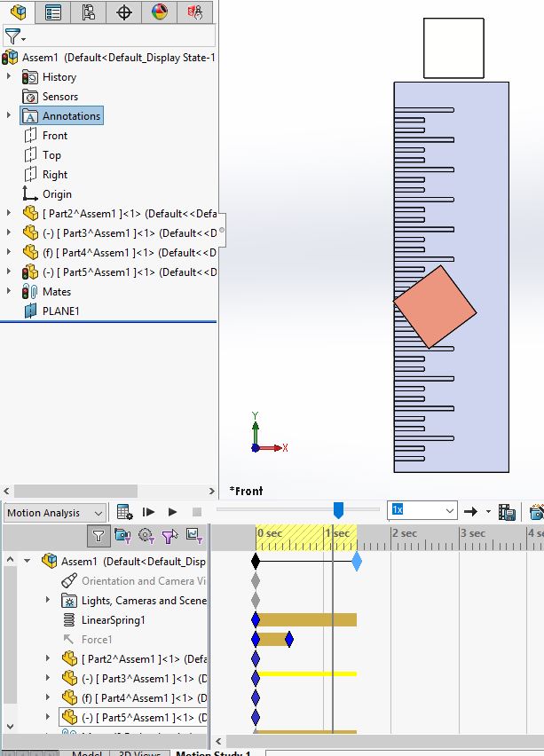The image size is (544, 756).
Task: Click the Playback Mode arrow icon
Action: (470, 512)
